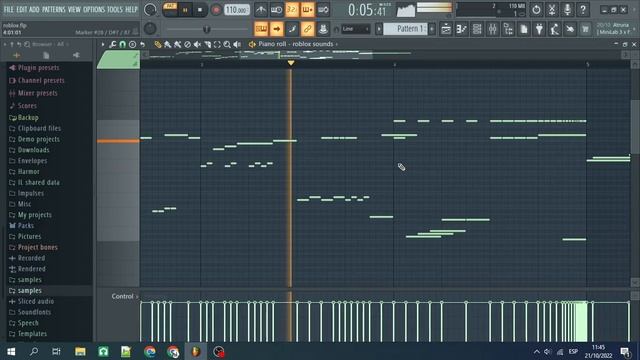
Task: Open the EDIT menu
Action: (x=22, y=9)
